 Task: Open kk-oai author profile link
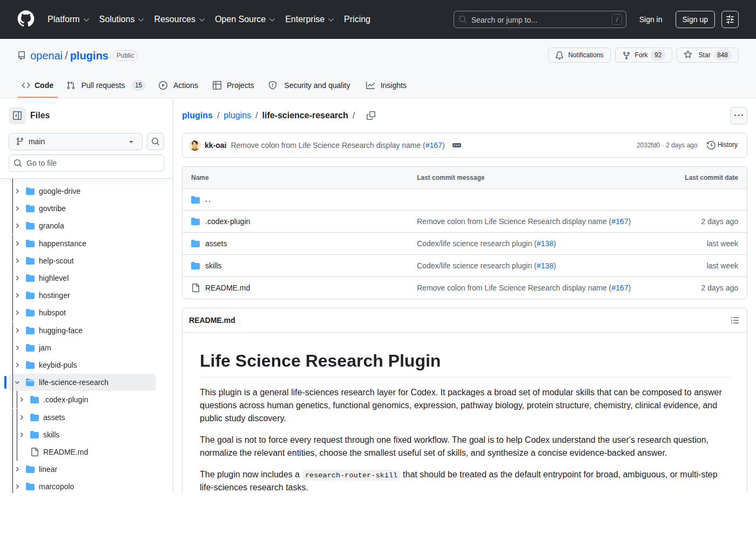pyautogui.click(x=215, y=145)
